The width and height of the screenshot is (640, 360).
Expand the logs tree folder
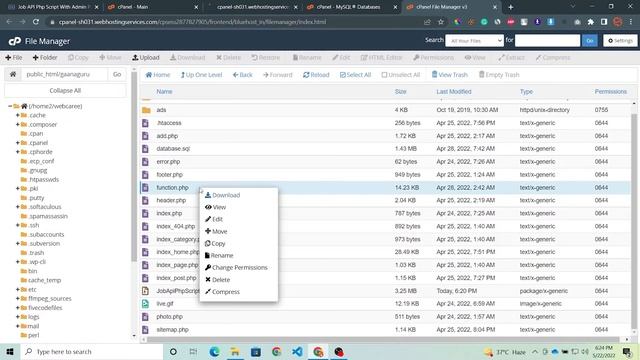18,317
